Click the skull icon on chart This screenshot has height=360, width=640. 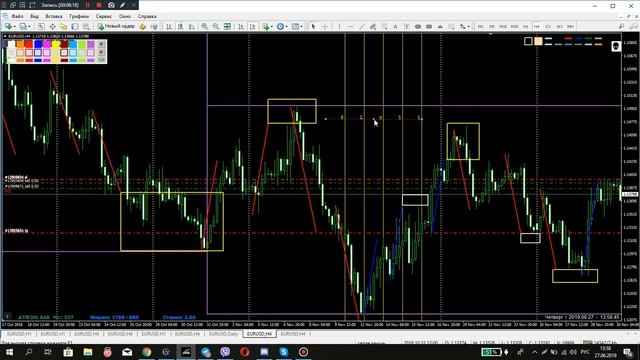tap(616, 46)
